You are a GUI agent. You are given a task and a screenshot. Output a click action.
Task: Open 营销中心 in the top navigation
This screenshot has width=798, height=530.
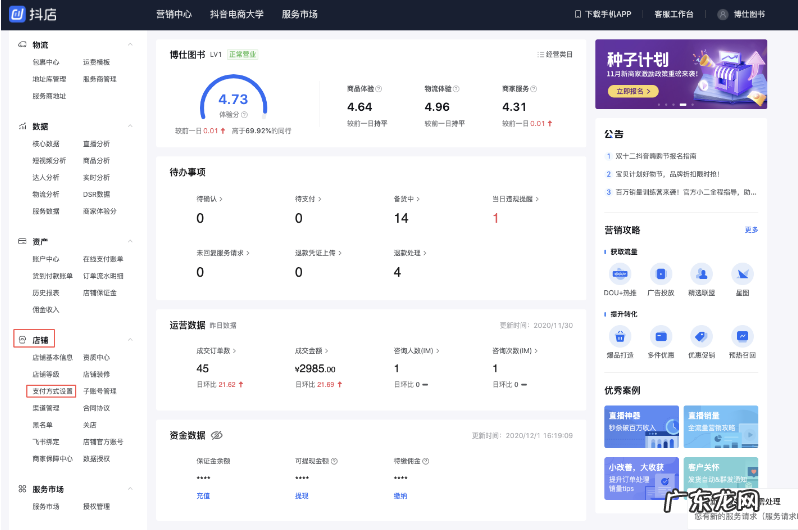(x=174, y=14)
